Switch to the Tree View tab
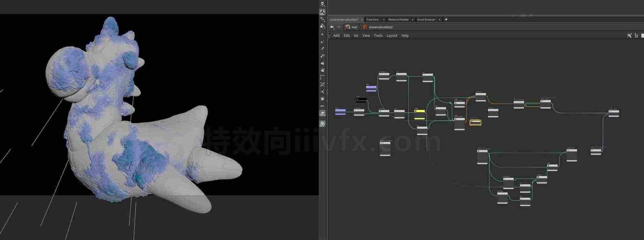644x240 pixels. tap(372, 20)
